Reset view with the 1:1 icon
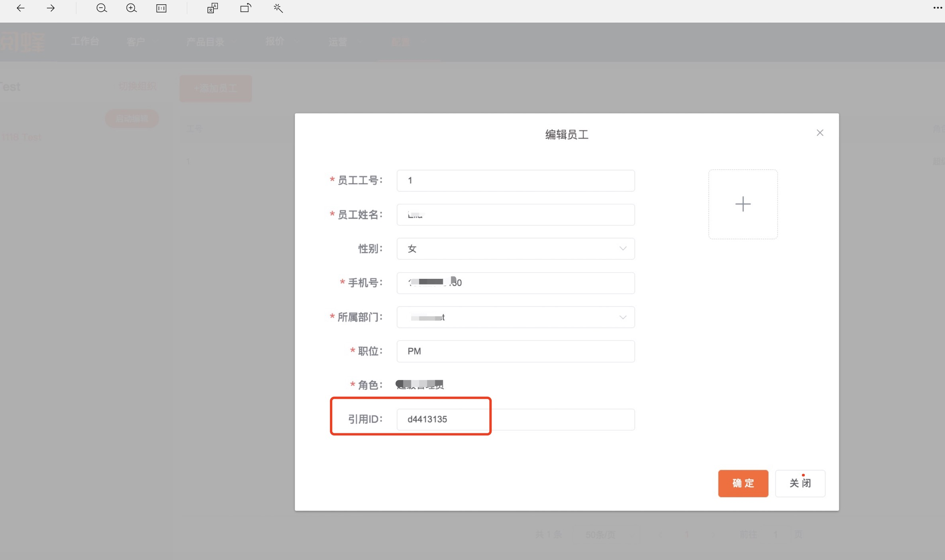The width and height of the screenshot is (945, 560). [161, 8]
